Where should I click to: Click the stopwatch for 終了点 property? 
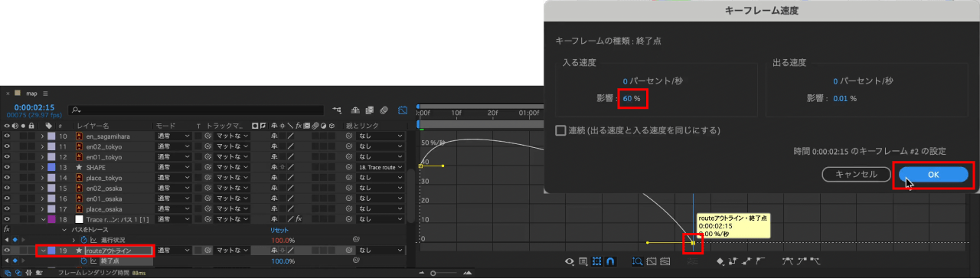83,261
